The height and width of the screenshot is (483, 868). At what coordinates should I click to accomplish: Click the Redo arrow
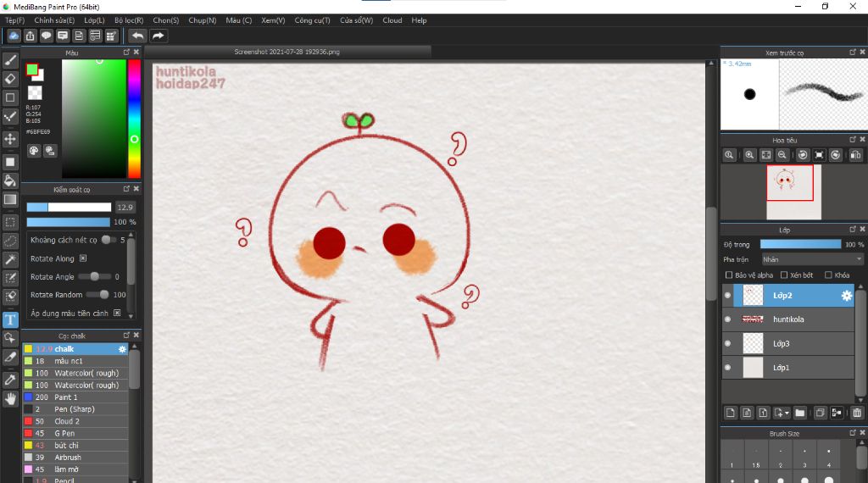tap(158, 36)
